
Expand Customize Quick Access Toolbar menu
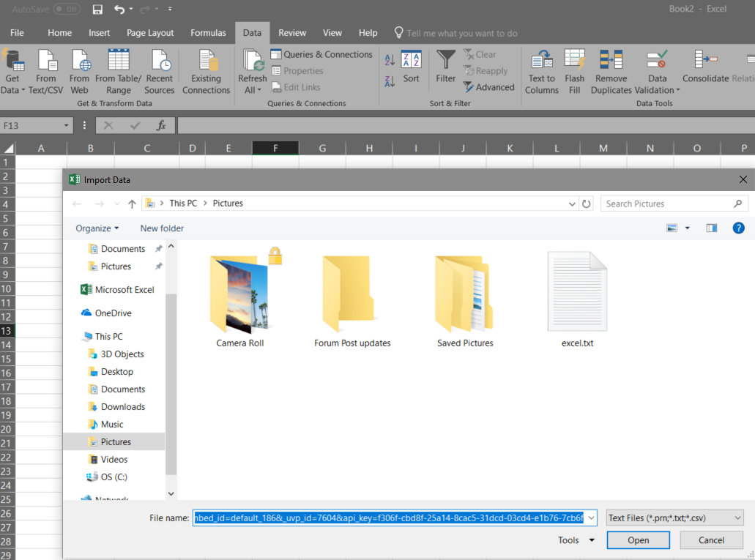[170, 9]
